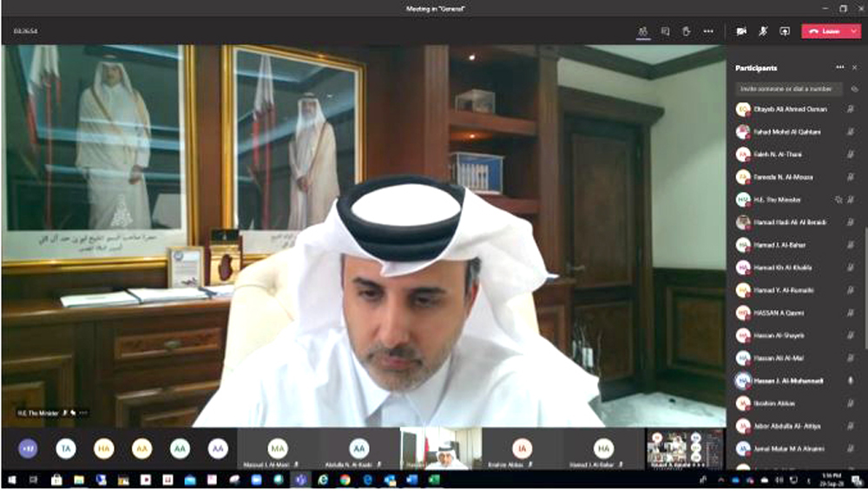Select the Hamad J. Al-Bahar tile in strip
This screenshot has height=491, width=868.
tap(603, 449)
